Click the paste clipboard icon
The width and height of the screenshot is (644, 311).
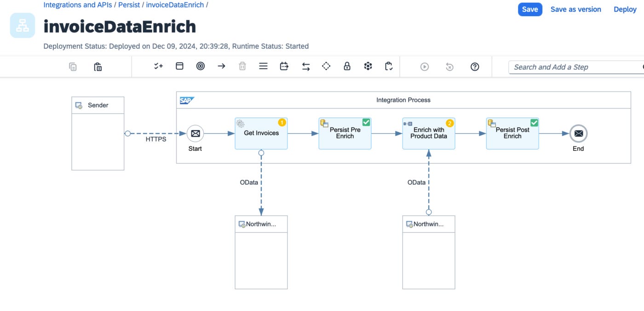(98, 67)
